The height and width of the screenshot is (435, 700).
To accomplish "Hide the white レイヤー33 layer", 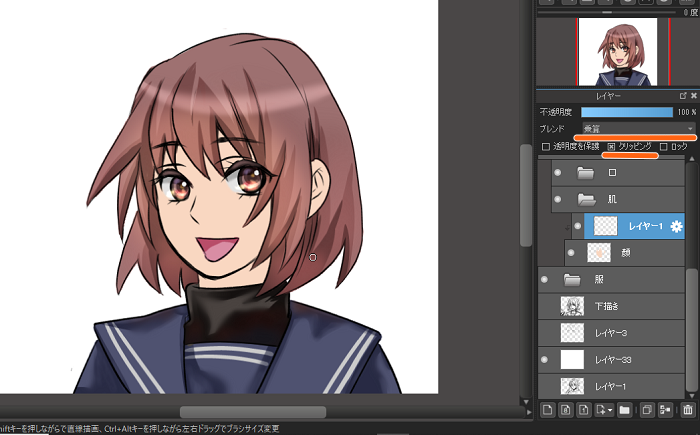I will [544, 360].
